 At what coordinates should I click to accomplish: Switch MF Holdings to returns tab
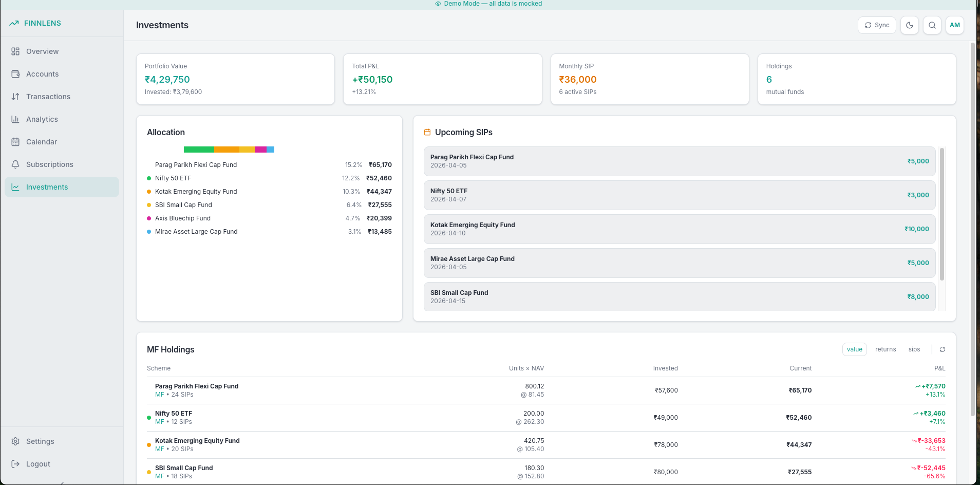click(x=885, y=349)
